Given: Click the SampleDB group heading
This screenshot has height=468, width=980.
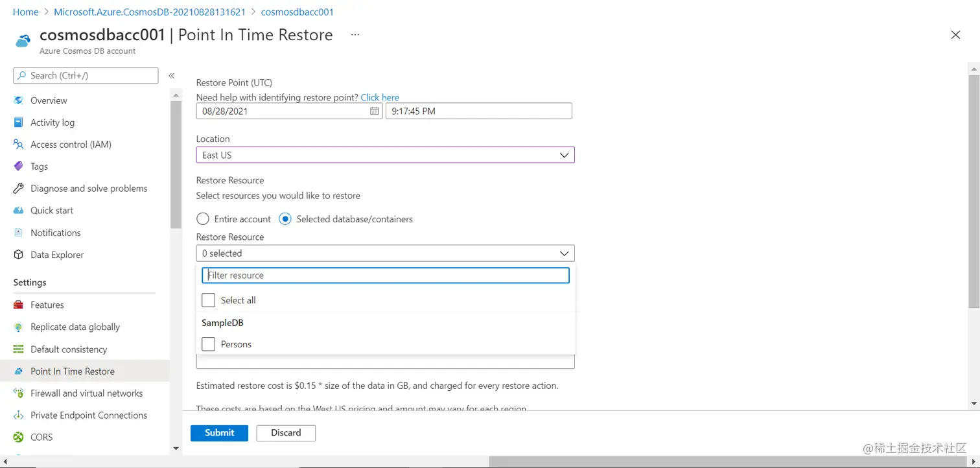Looking at the screenshot, I should click(x=222, y=322).
